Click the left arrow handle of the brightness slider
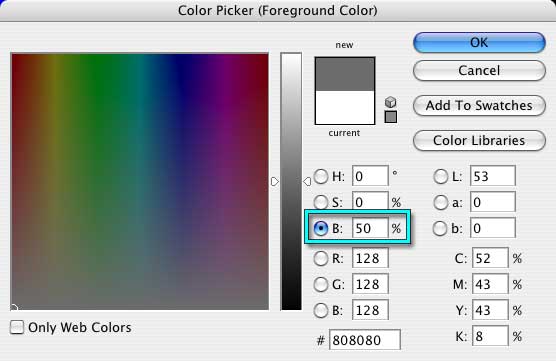This screenshot has height=361, width=556. click(x=275, y=182)
